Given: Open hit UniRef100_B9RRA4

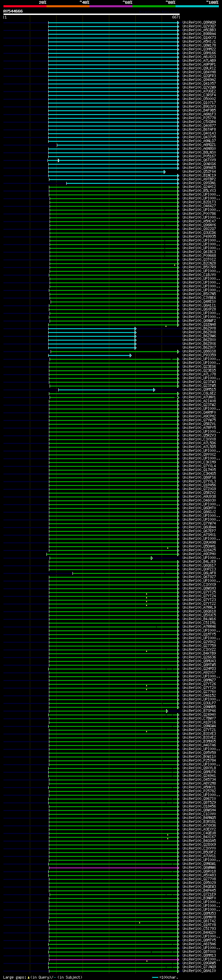Looking at the screenshot, I should [199, 34].
